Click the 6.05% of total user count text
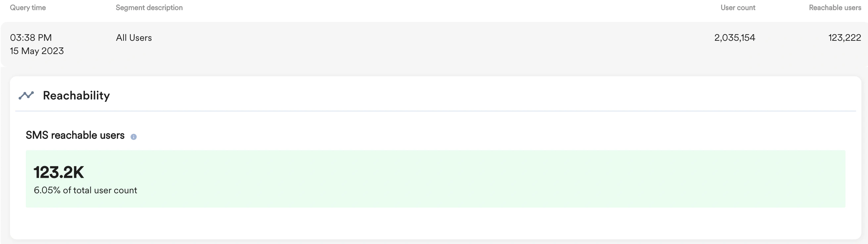This screenshot has width=868, height=244. point(85,190)
